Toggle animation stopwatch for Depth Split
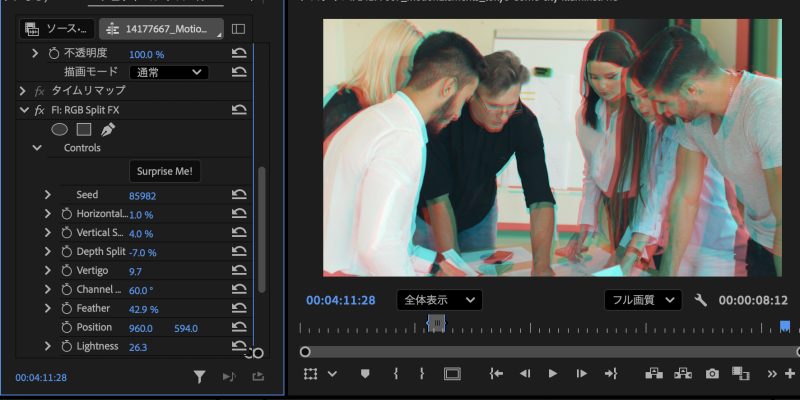The width and height of the screenshot is (800, 400). pos(66,252)
